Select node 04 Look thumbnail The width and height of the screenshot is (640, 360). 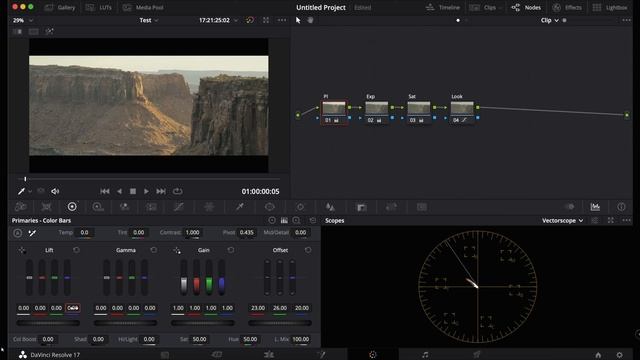click(462, 108)
